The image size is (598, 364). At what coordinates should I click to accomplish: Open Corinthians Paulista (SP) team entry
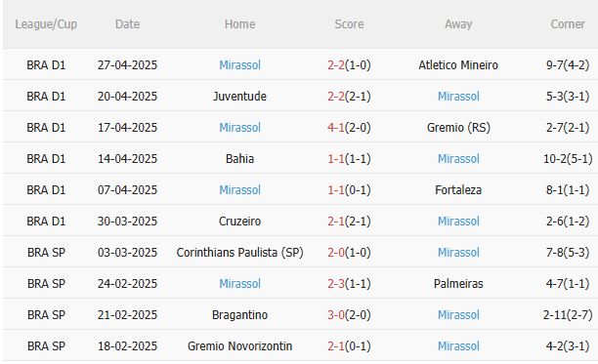(239, 253)
